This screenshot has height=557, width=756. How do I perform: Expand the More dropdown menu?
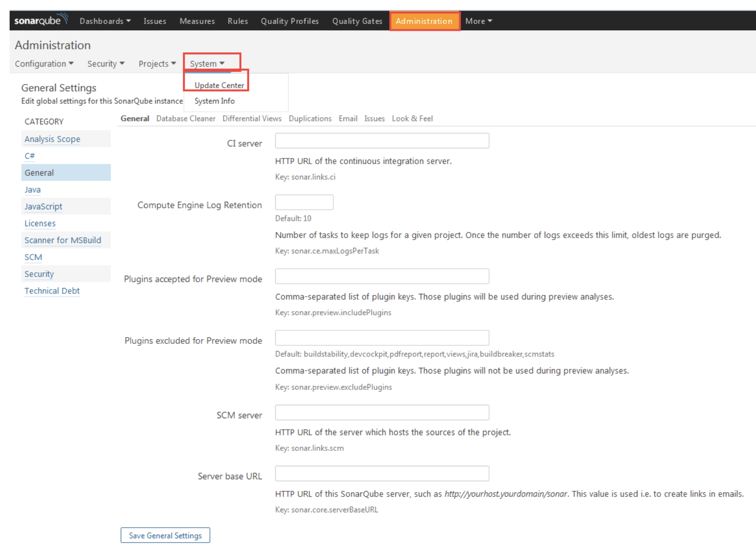pyautogui.click(x=478, y=21)
